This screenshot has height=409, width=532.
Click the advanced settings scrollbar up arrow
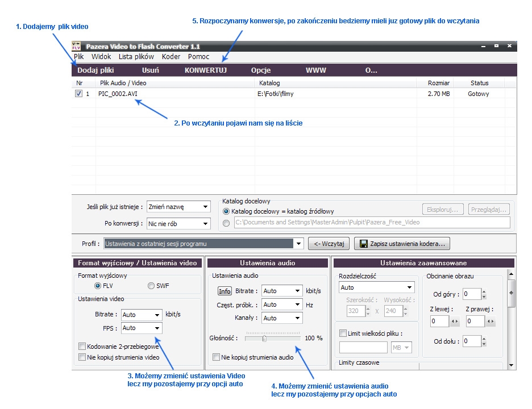(x=511, y=274)
